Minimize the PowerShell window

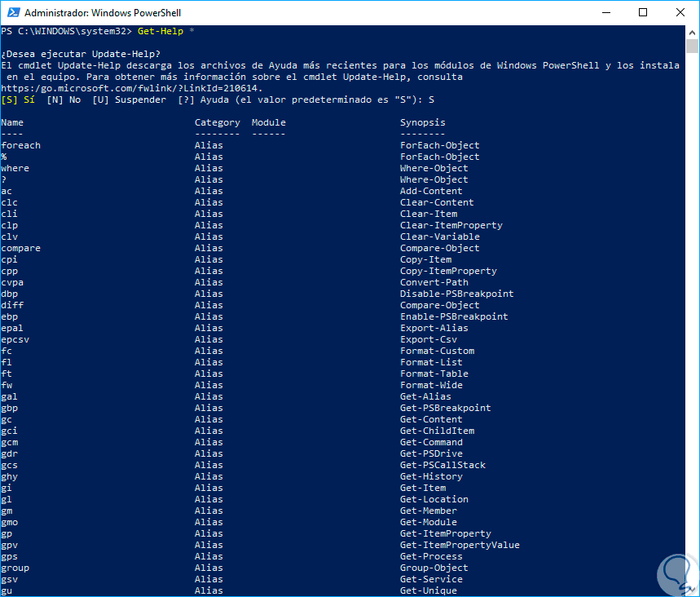(x=605, y=12)
